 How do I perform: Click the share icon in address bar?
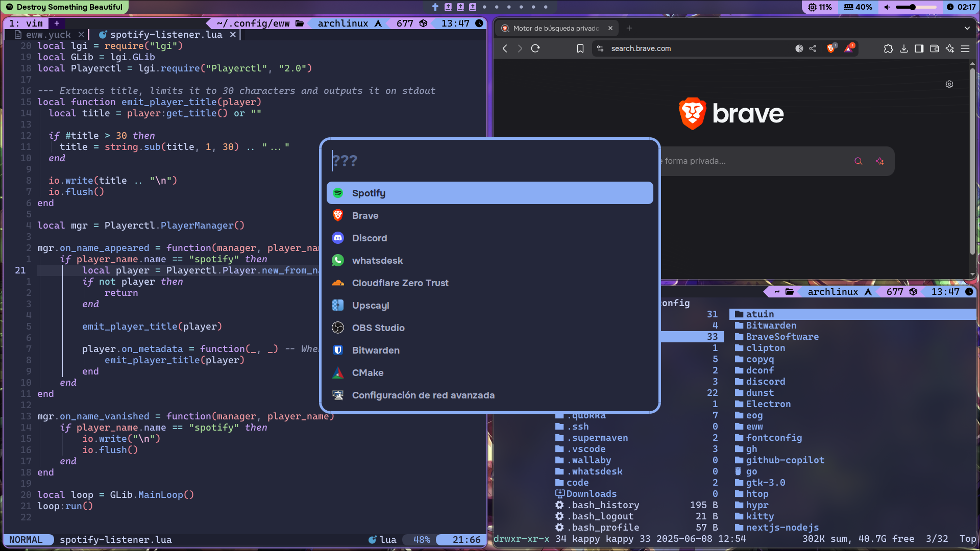(x=813, y=48)
